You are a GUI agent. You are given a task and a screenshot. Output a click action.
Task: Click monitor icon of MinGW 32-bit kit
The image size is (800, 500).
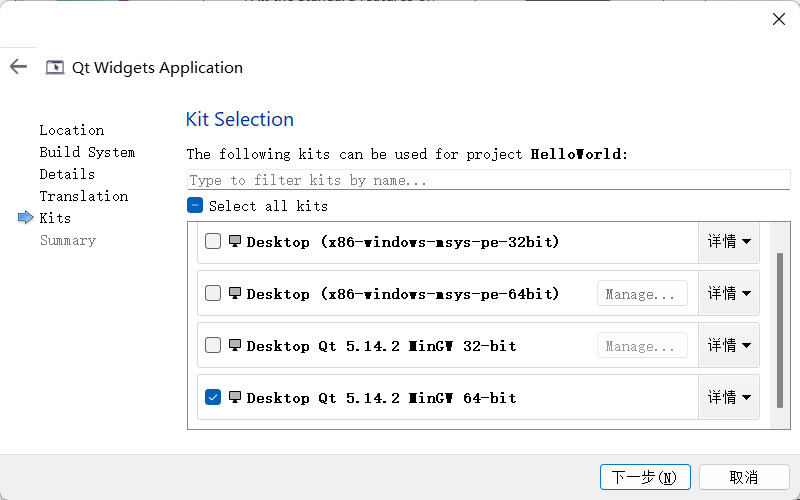pyautogui.click(x=235, y=345)
